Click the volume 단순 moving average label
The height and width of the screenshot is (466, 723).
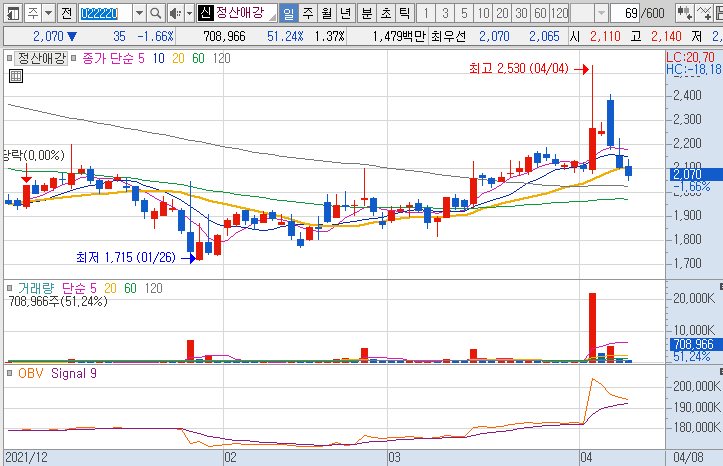74,289
